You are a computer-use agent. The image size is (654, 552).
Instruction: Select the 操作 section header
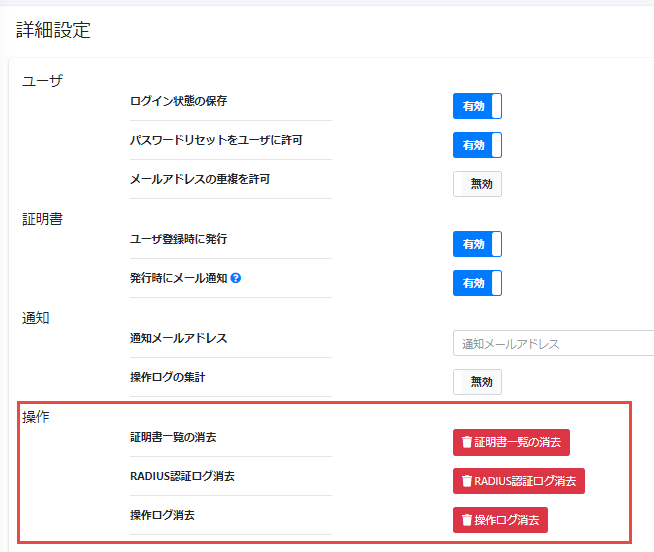tap(36, 416)
